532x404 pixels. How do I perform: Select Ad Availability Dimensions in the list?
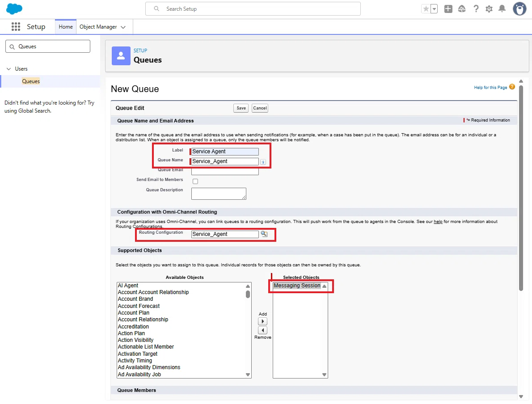(149, 367)
